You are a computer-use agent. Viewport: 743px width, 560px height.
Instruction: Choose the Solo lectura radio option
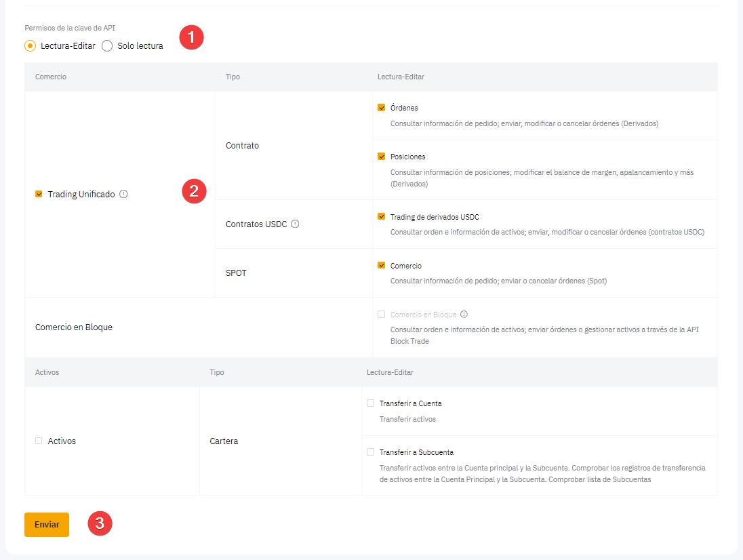coord(107,46)
